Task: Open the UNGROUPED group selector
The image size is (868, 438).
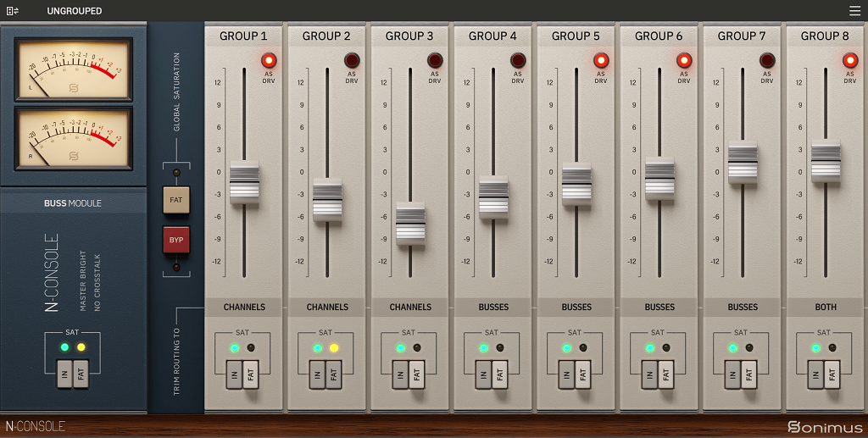Action: click(75, 11)
